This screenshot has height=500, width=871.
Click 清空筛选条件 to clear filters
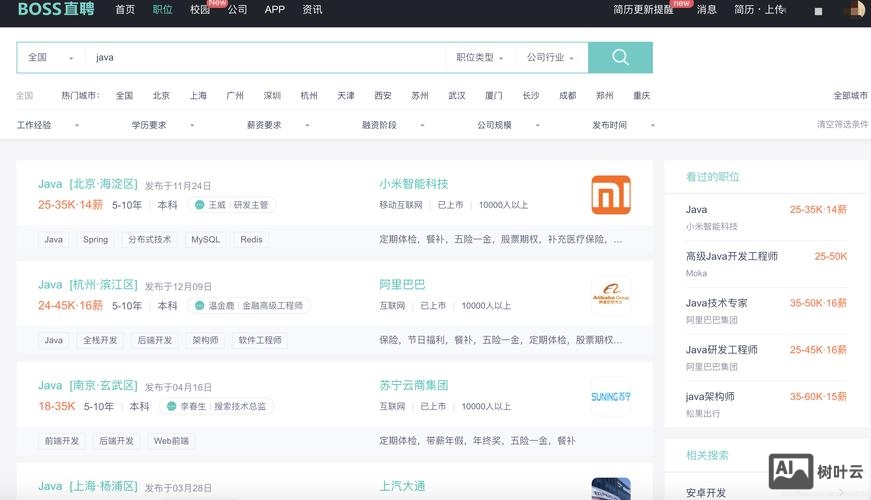(842, 125)
